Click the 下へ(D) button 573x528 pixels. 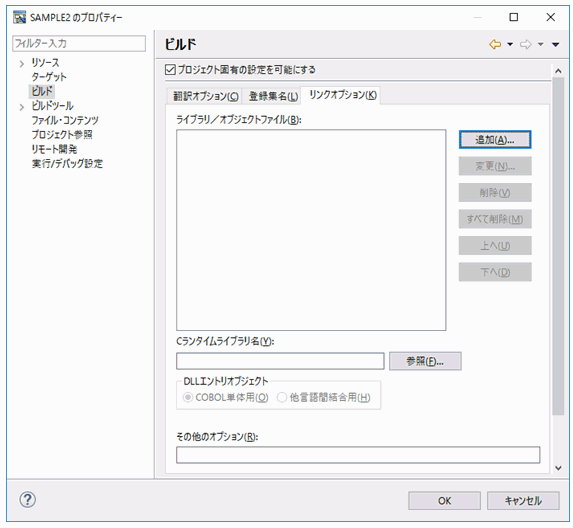[495, 272]
